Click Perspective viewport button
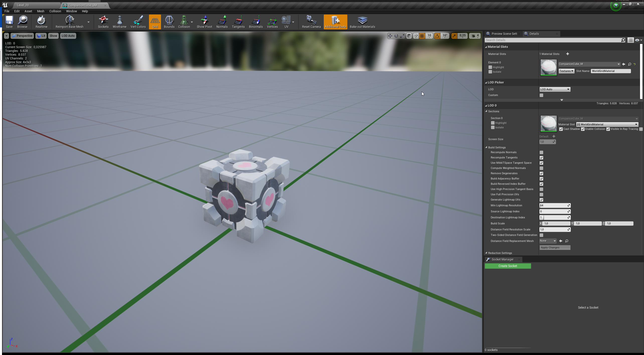This screenshot has width=644, height=355. tap(22, 36)
